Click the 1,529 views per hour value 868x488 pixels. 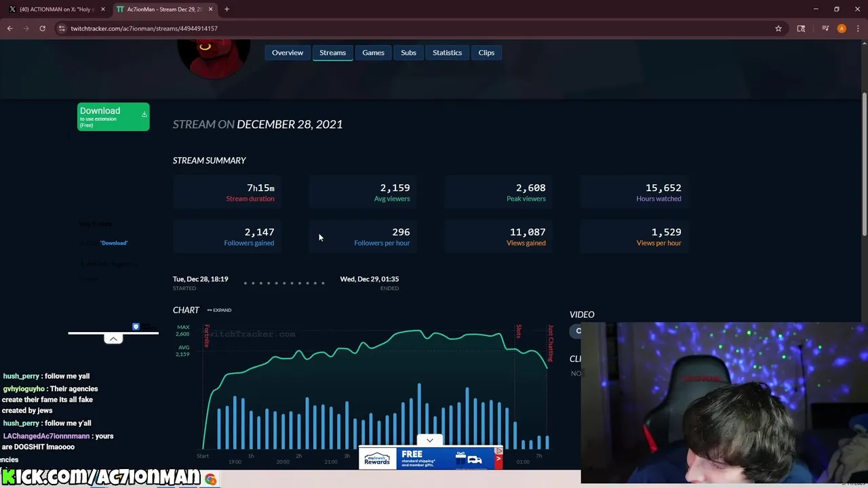point(666,232)
